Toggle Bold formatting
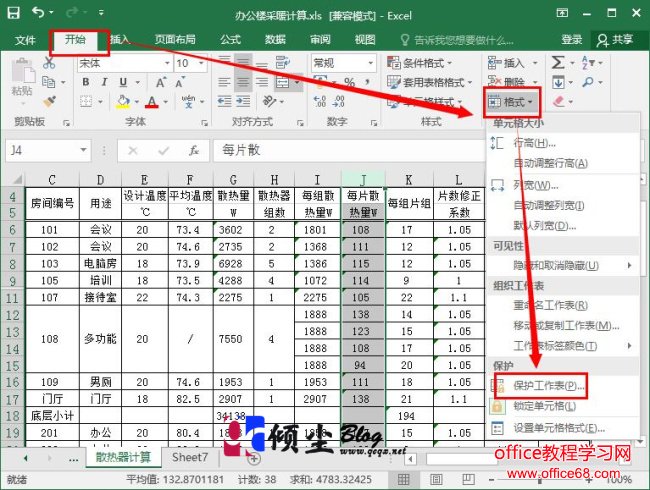 pyautogui.click(x=86, y=82)
